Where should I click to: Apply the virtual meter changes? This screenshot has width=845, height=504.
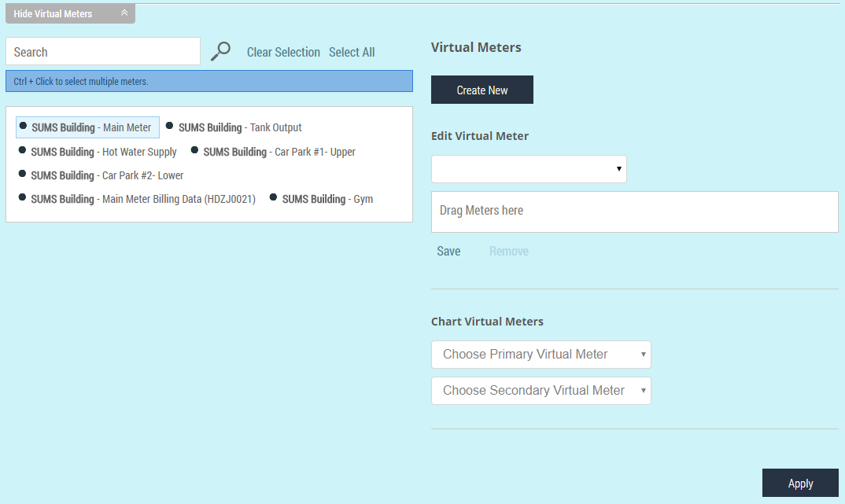coord(800,482)
